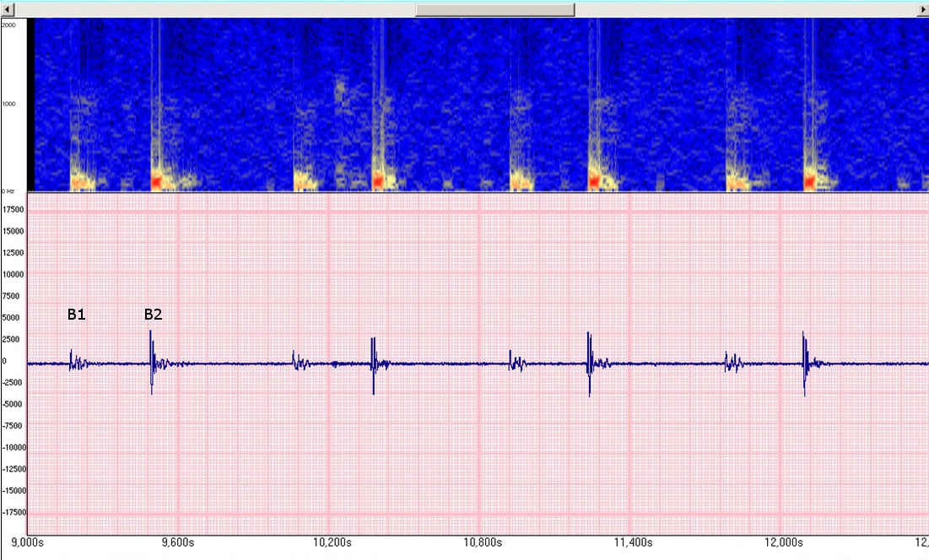Click the right scroll arrow of the horizontal scrollbar
The height and width of the screenshot is (560, 929).
pos(922,9)
